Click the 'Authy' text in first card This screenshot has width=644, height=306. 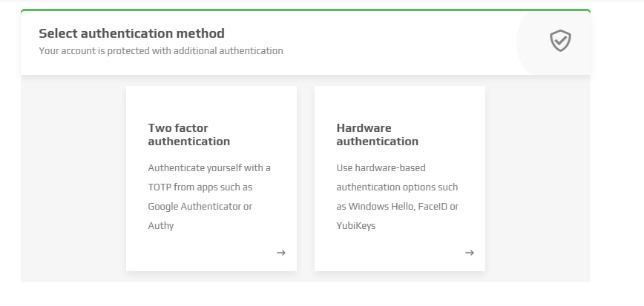click(x=161, y=225)
